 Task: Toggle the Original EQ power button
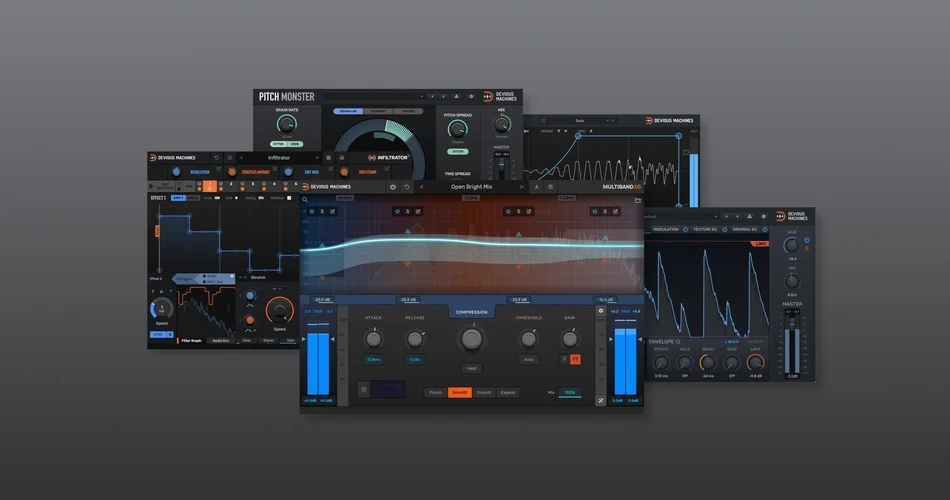point(765,230)
